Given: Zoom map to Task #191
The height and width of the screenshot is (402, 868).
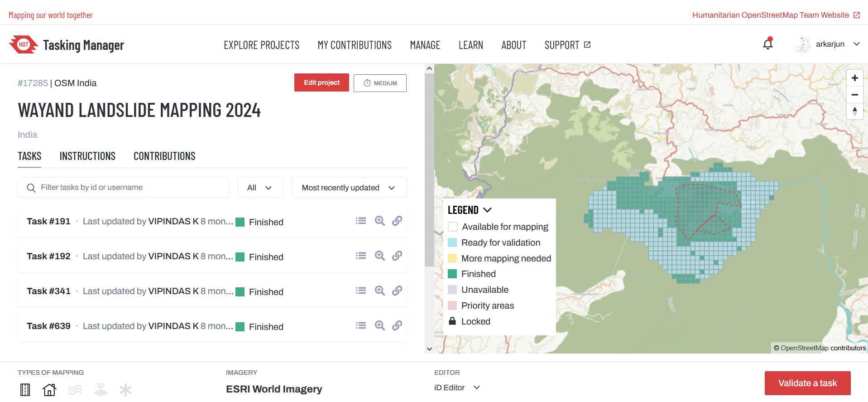Looking at the screenshot, I should pos(380,221).
